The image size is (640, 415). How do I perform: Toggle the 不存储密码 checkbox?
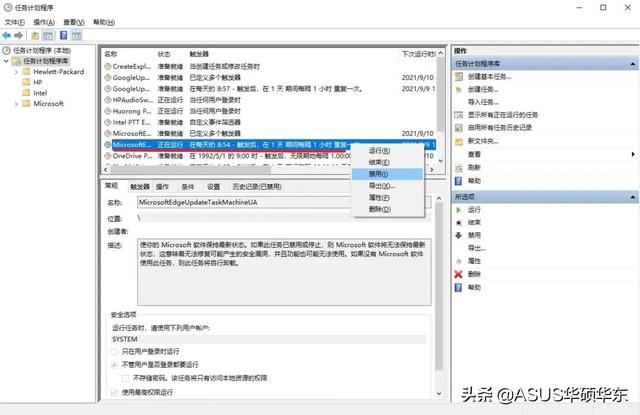pyautogui.click(x=126, y=378)
